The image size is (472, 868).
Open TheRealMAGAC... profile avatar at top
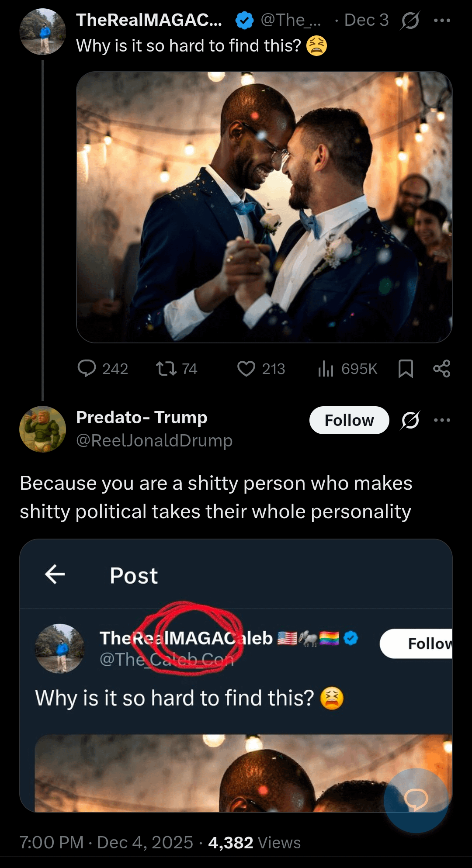point(42,31)
